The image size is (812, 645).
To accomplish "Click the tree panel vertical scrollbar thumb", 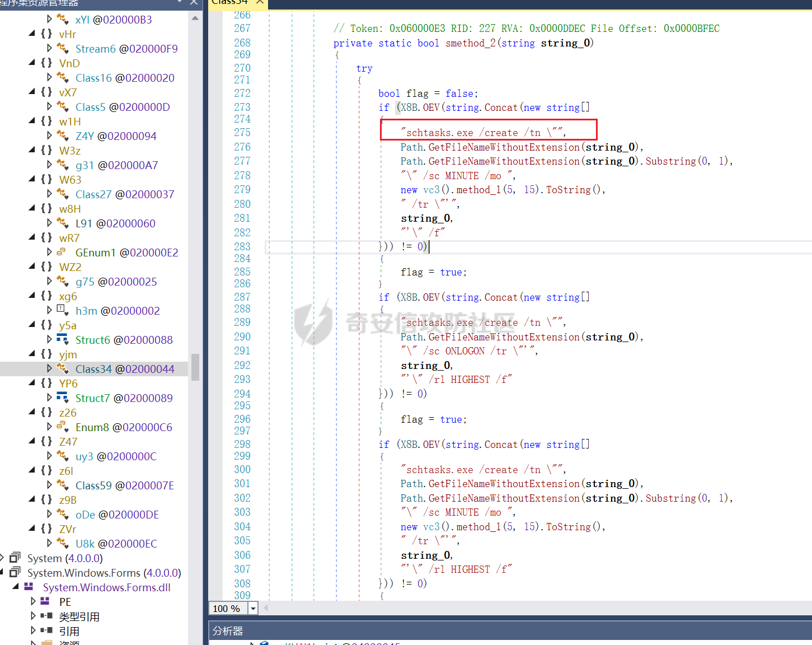I will pos(195,367).
